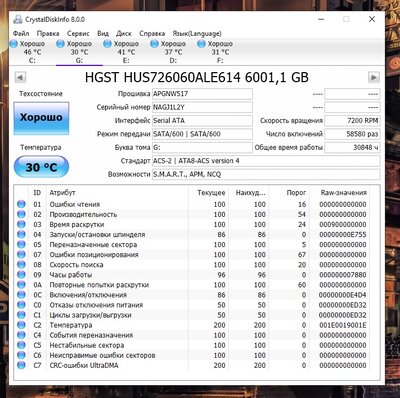This screenshot has height=398, width=400.
Task: Minimize the CrystalDiskInfo window
Action: pyautogui.click(x=321, y=19)
